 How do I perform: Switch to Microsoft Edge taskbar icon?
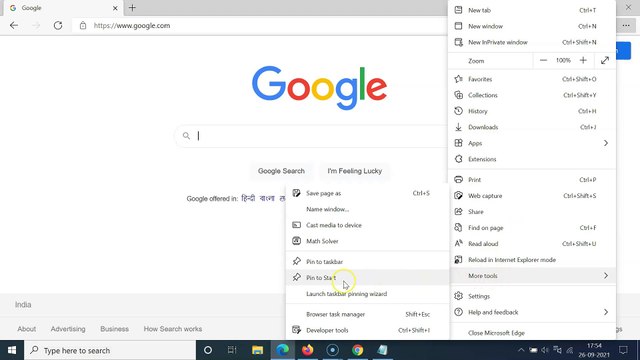(x=282, y=350)
